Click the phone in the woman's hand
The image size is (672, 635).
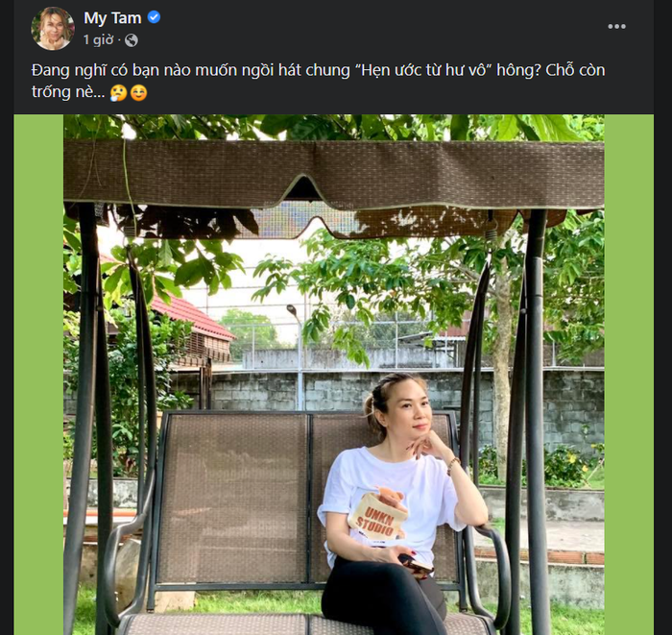pos(415,563)
